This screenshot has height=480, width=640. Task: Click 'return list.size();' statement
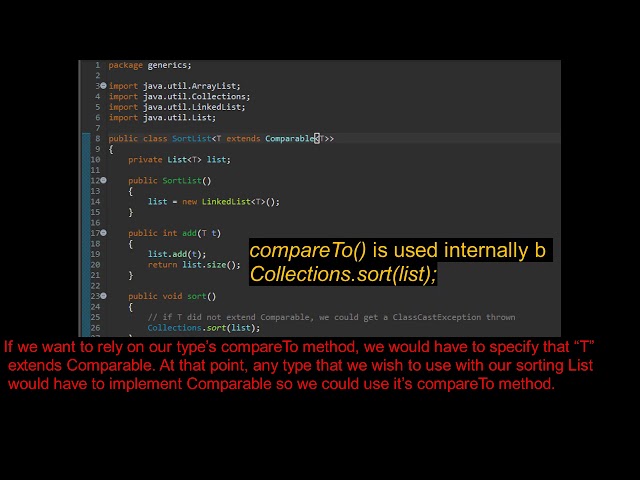pos(194,265)
